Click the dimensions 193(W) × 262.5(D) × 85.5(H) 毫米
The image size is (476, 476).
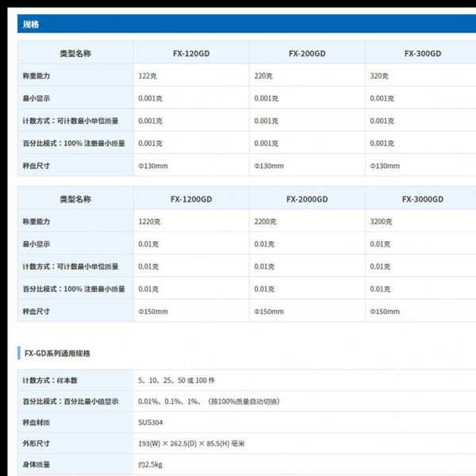pyautogui.click(x=191, y=443)
